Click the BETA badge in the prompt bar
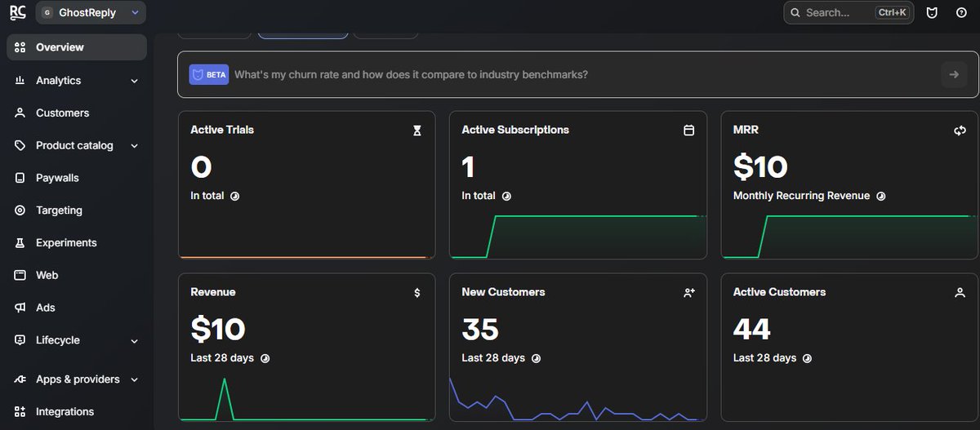This screenshot has width=980, height=430. (209, 74)
